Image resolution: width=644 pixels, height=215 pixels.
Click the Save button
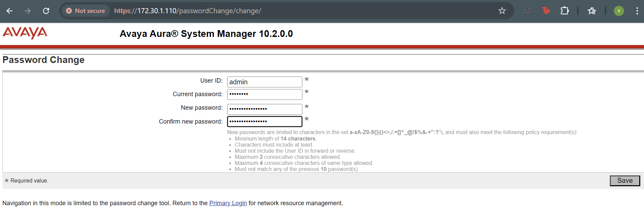click(625, 181)
